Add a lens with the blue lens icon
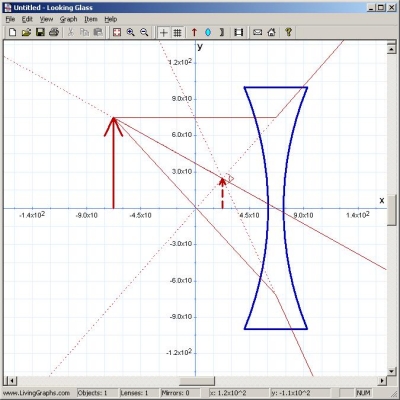Image resolution: width=400 pixels, height=400 pixels. tap(208, 32)
